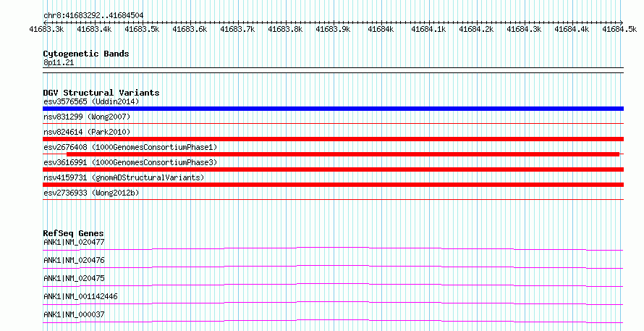Click the red nsv824614 variant bar
The image size is (644, 331).
click(x=333, y=139)
